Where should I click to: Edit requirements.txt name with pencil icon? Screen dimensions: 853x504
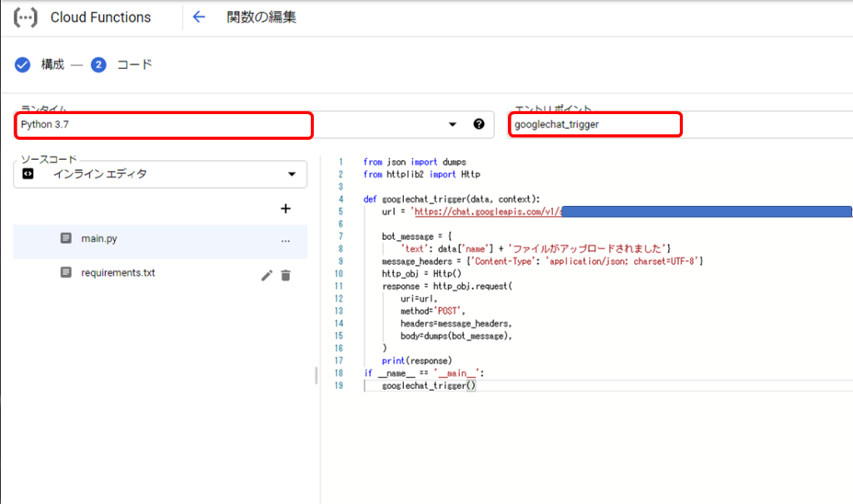(x=267, y=276)
